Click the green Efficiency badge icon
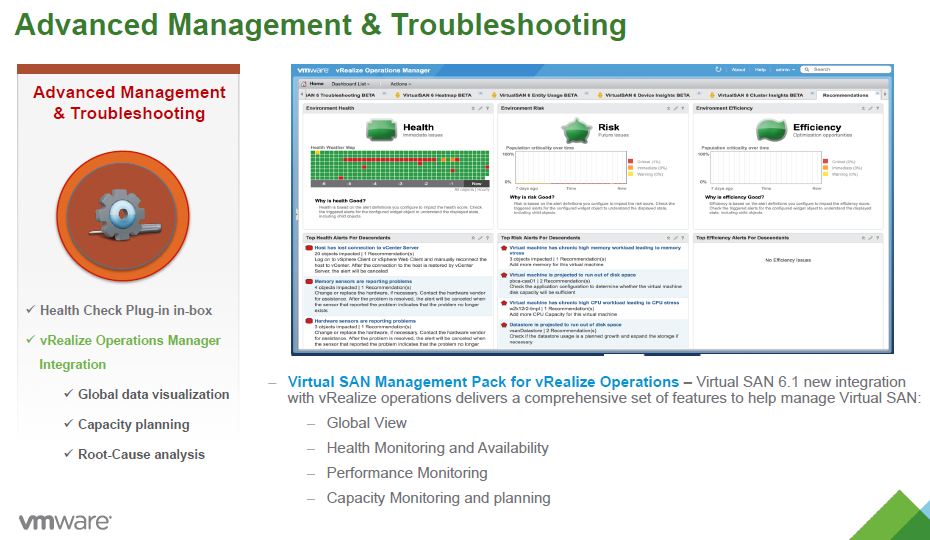This screenshot has height=540, width=930. tap(772, 129)
